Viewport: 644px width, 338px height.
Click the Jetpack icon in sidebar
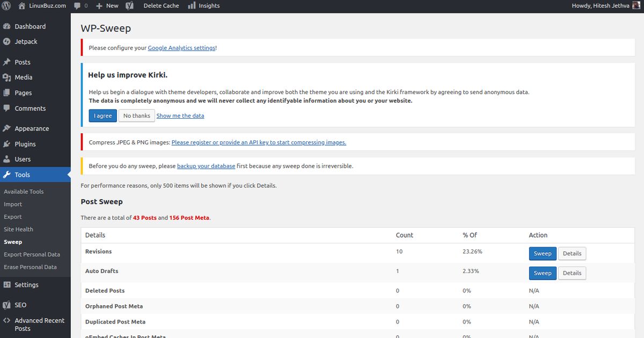pyautogui.click(x=7, y=41)
